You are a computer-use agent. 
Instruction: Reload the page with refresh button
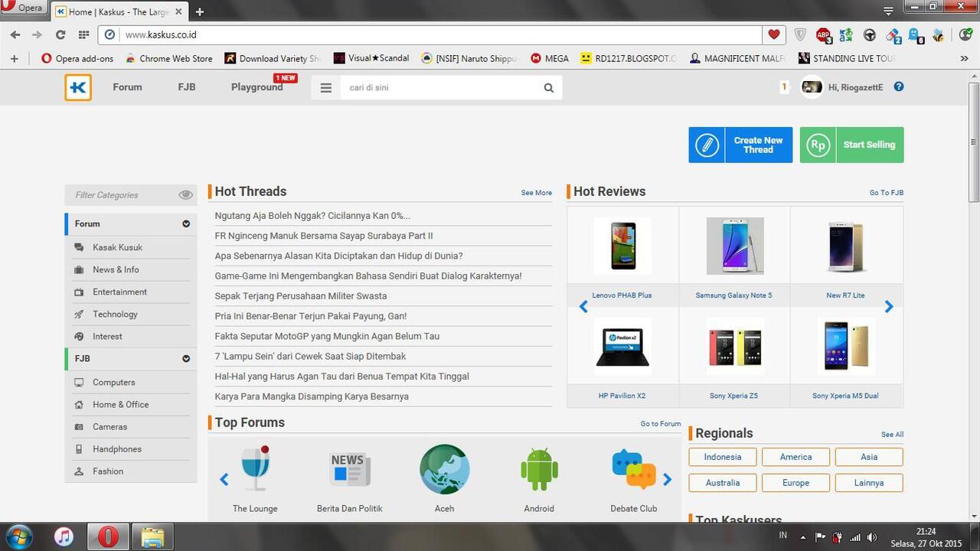60,34
